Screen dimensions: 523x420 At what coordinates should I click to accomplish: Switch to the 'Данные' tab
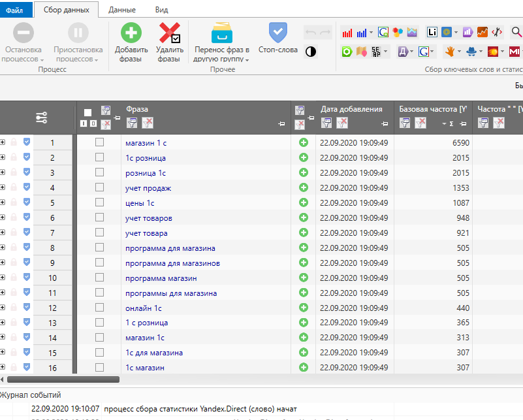click(x=122, y=10)
